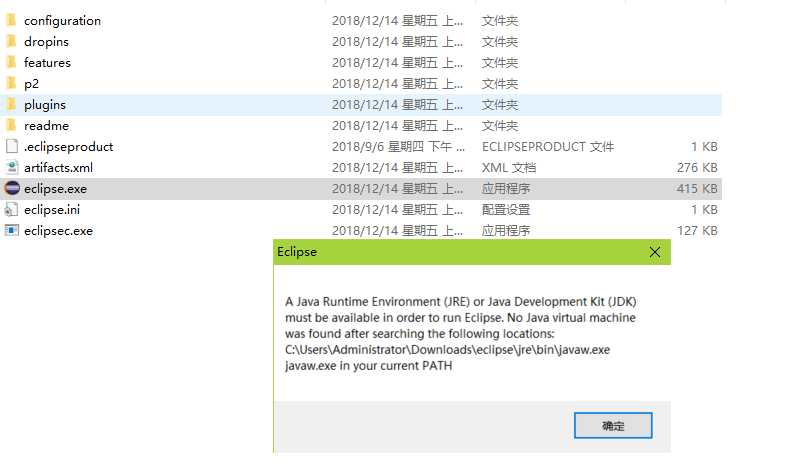Select the file name features
Image resolution: width=795 pixels, height=471 pixels.
(x=47, y=62)
